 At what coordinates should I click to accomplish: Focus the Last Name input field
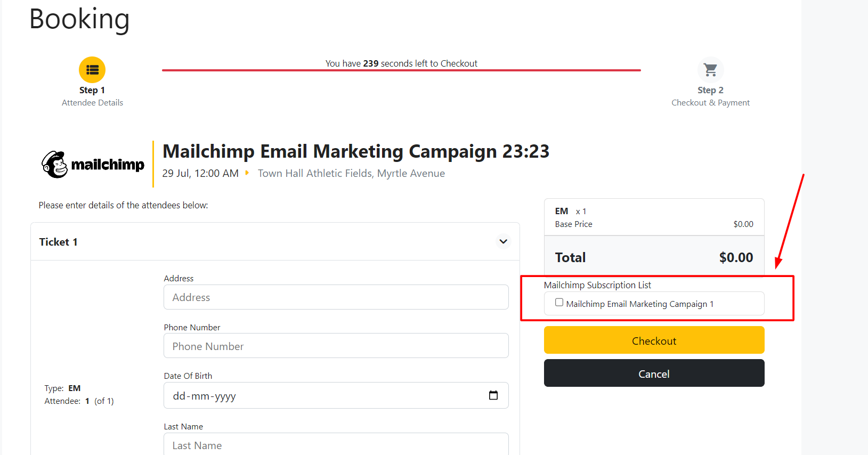point(336,445)
